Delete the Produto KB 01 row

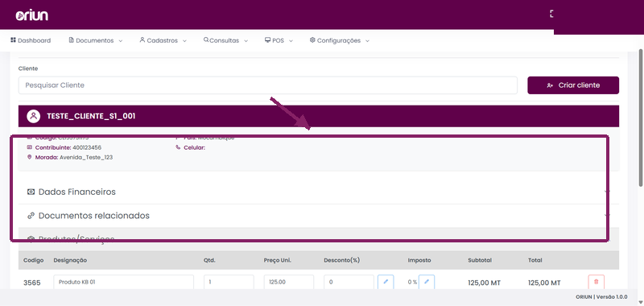coord(597,282)
